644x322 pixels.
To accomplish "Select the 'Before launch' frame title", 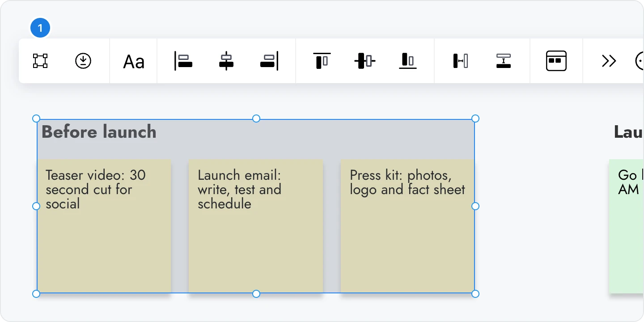I will [x=99, y=132].
